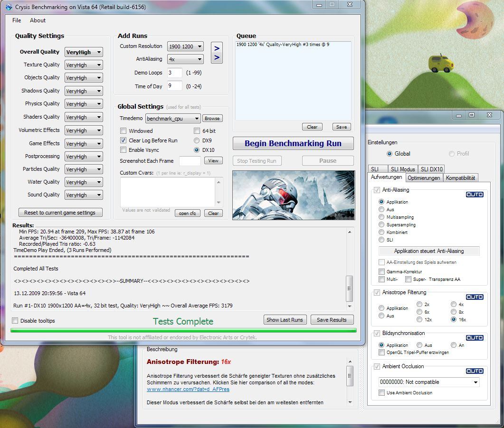Open the Shaders Quality dropdown

point(84,117)
